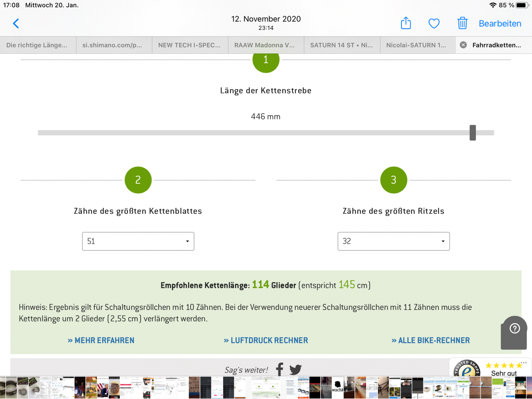Close the Fahrradketten tab with X icon
The height and width of the screenshot is (399, 532).
coord(463,45)
